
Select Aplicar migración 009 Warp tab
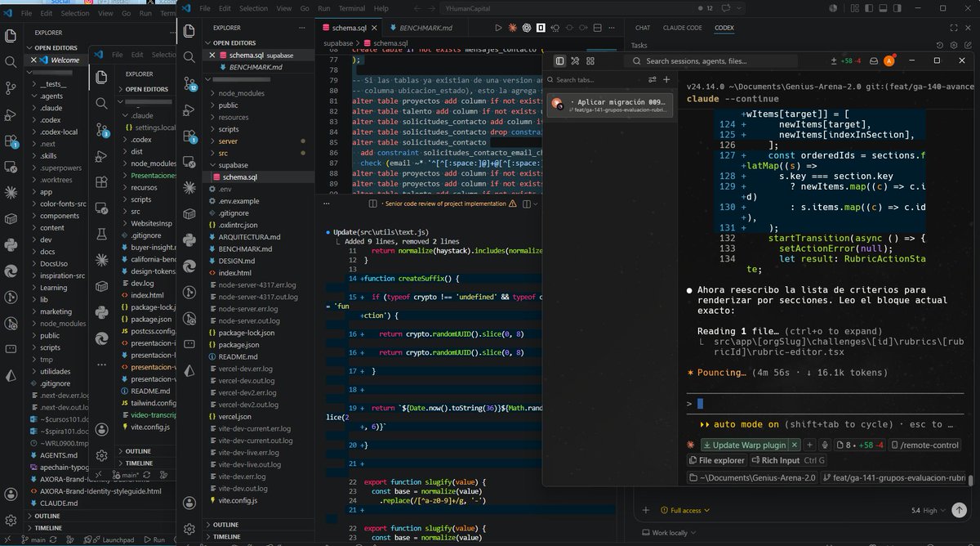coord(610,105)
